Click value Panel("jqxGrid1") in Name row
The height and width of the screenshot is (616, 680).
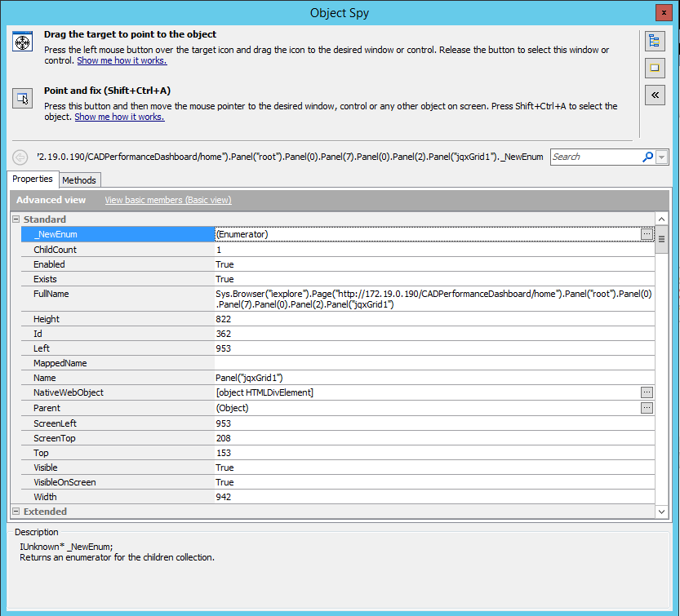(249, 378)
